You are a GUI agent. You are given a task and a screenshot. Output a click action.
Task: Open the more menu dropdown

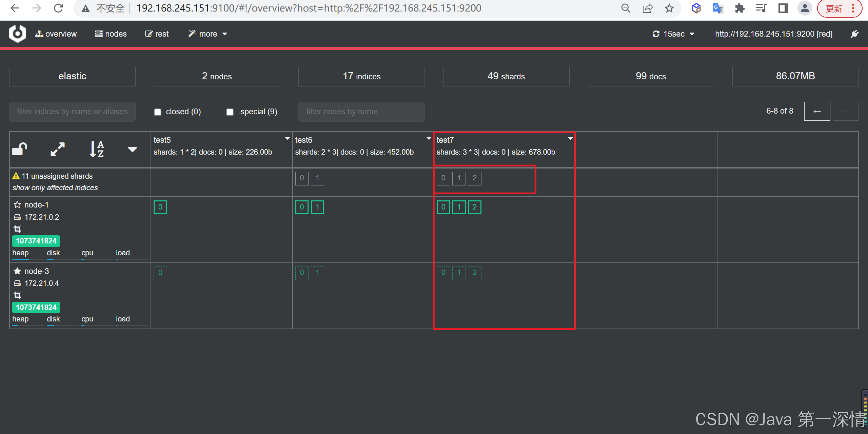click(x=208, y=34)
